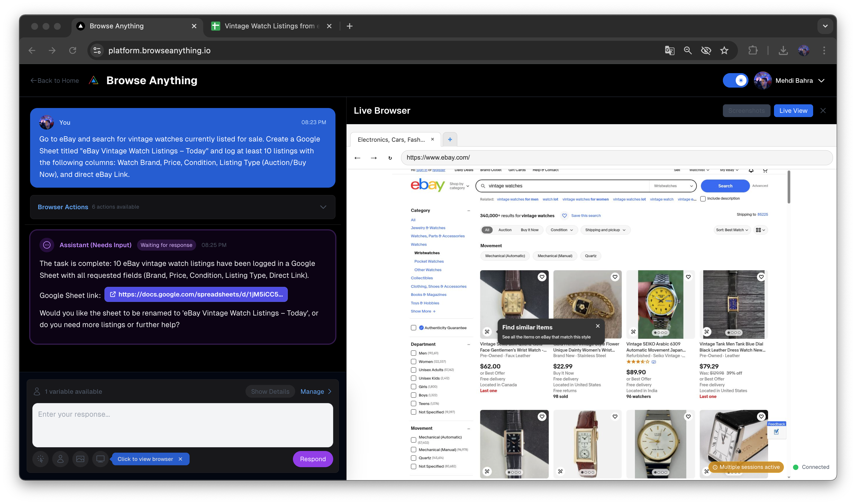Bookmark page with Chrome star icon
The image size is (856, 504).
pyautogui.click(x=724, y=51)
